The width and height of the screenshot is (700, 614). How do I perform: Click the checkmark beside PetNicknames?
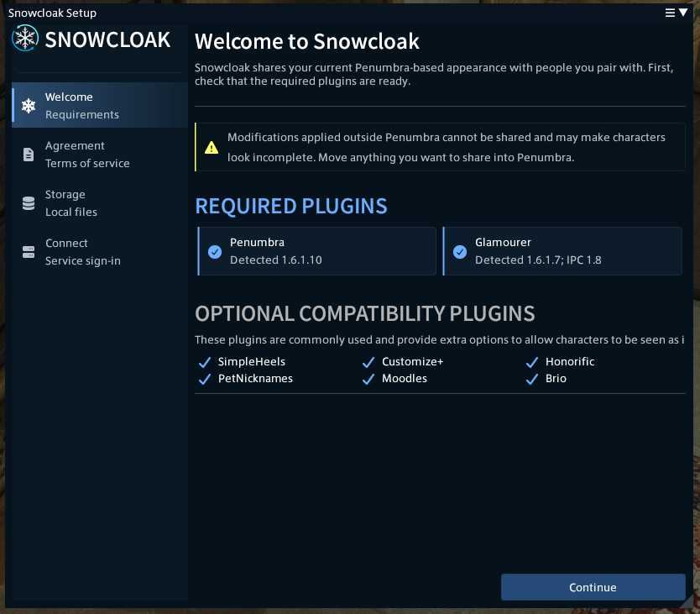coord(205,379)
